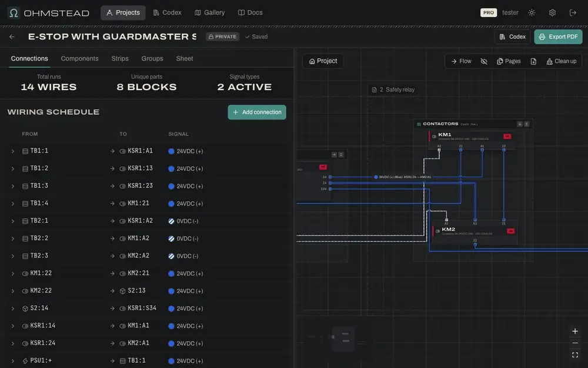Click the fit-to-screen icon on canvas

coord(575,355)
